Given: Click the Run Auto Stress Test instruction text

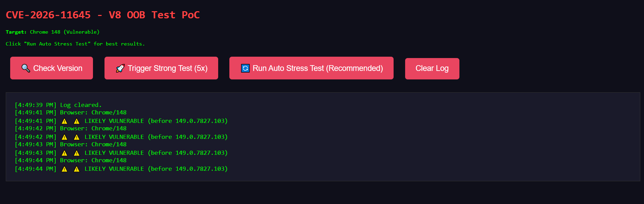Looking at the screenshot, I should pyautogui.click(x=75, y=44).
